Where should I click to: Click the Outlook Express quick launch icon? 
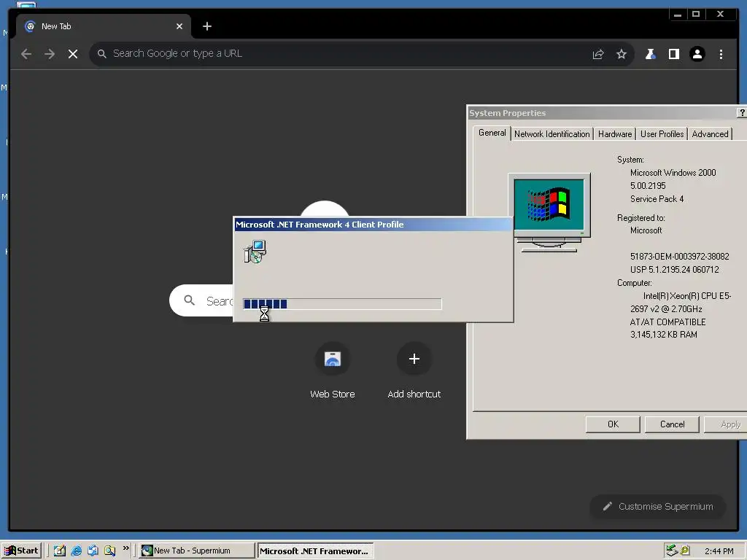point(93,551)
